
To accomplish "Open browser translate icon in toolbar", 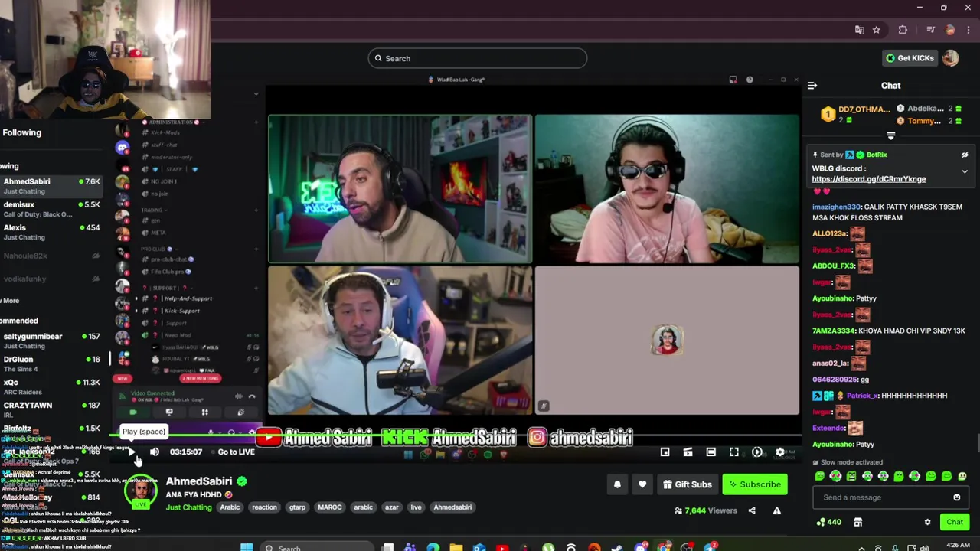I will tap(859, 30).
